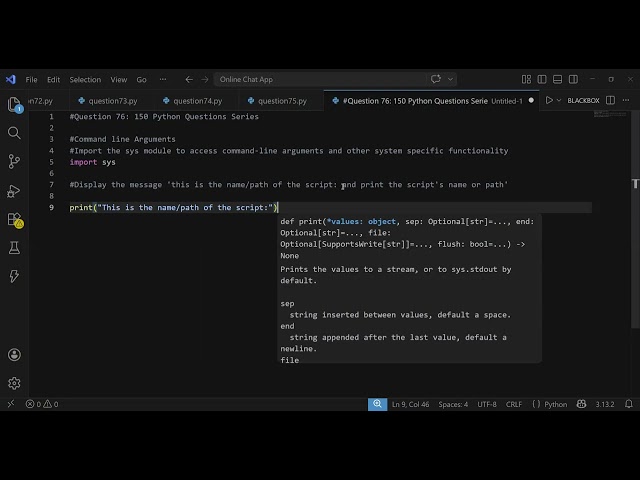Open the Testing flask view
Image resolution: width=640 pixels, height=480 pixels.
14,248
